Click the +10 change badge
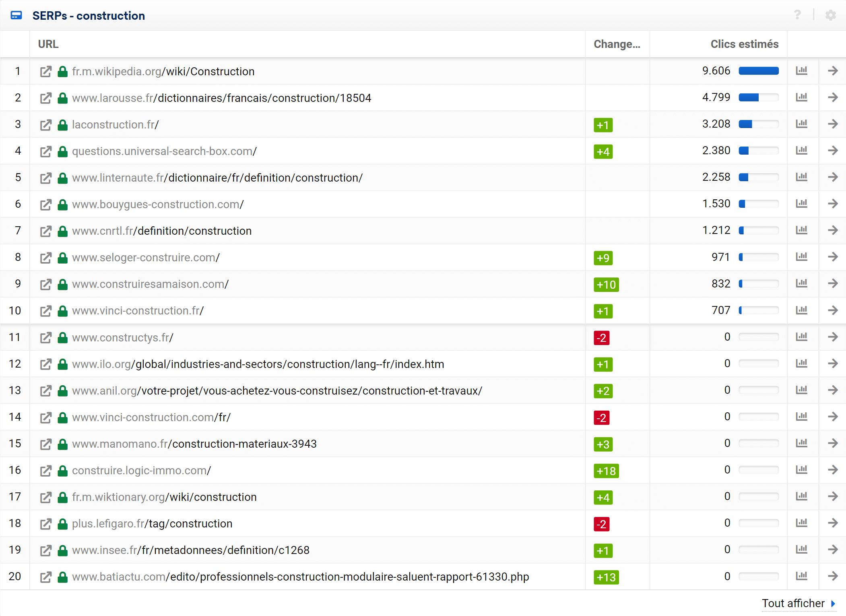846x616 pixels. point(606,285)
